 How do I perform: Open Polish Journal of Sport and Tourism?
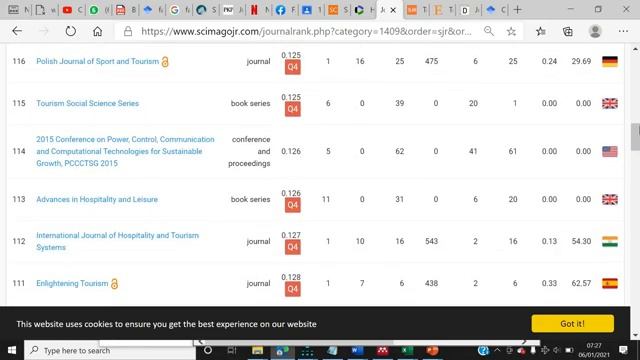pos(98,61)
